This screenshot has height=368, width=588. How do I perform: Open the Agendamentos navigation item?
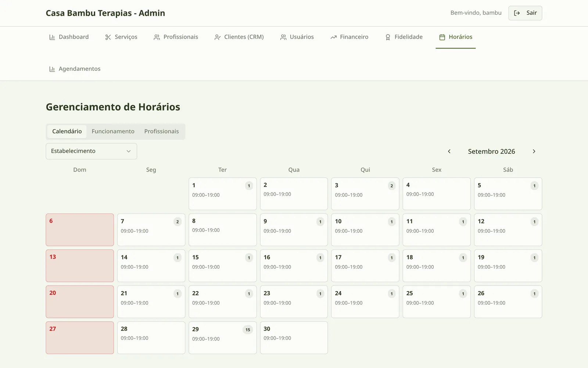pyautogui.click(x=75, y=69)
